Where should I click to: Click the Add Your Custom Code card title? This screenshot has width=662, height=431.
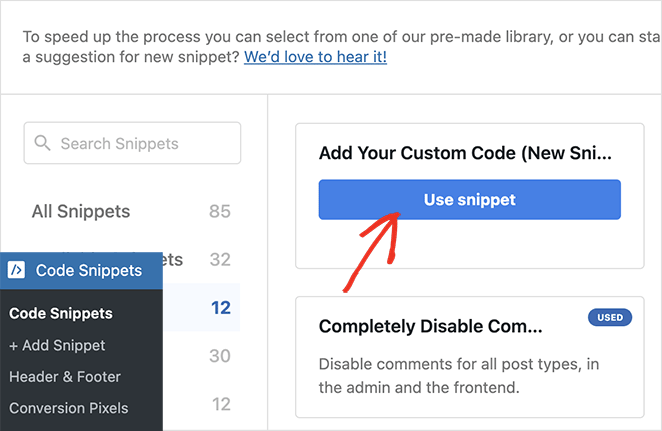coord(464,153)
